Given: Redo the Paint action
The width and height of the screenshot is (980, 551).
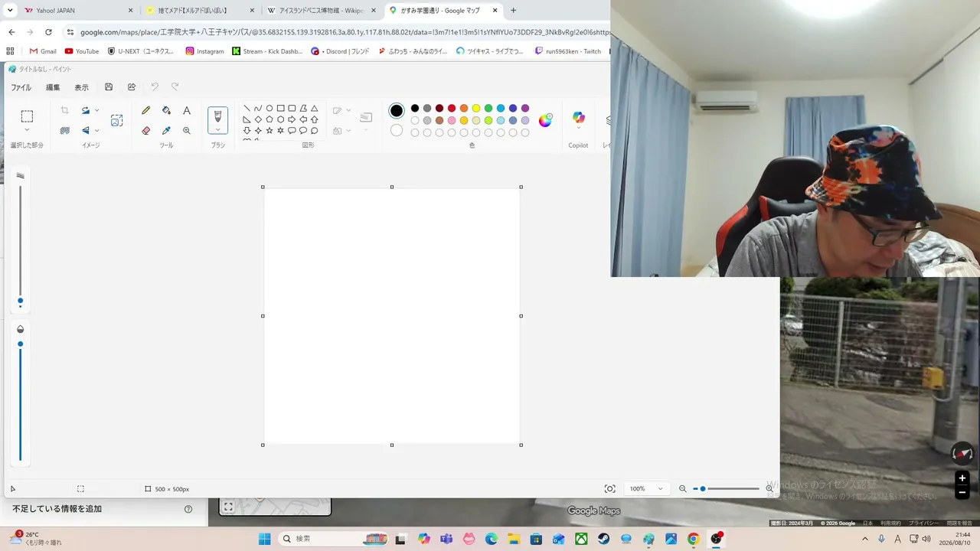Looking at the screenshot, I should [175, 87].
